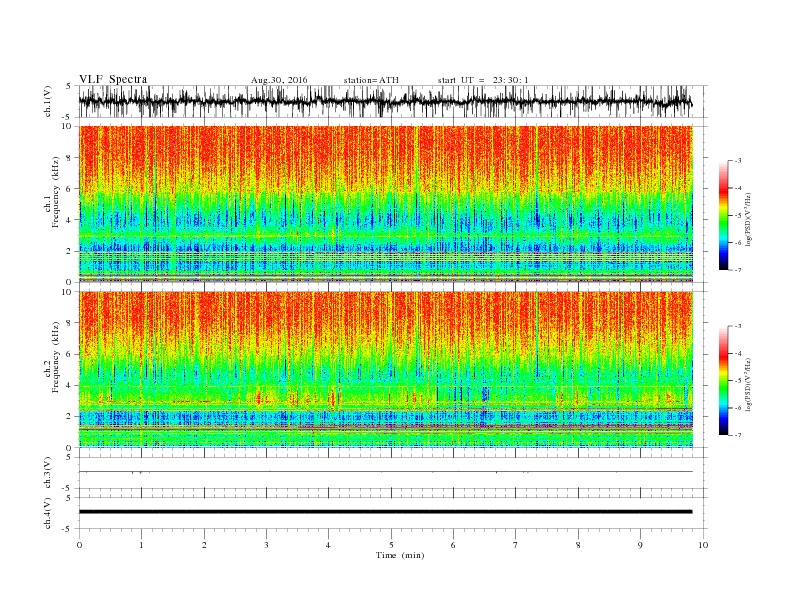Image resolution: width=792 pixels, height=612 pixels.
Task: Click the date label "Aug.30, 2016"
Action: pos(279,80)
